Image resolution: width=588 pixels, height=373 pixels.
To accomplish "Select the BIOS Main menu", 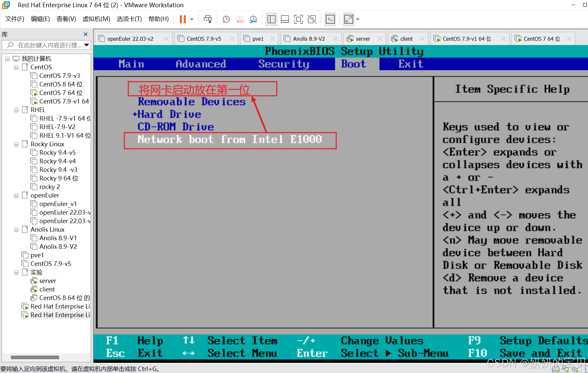I will pos(131,64).
